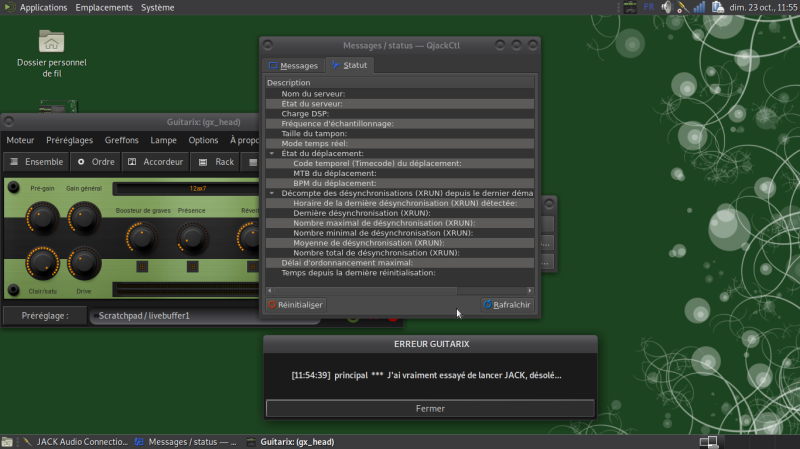Collapse the État du déplacement tree row
Screen dimensions: 800x449
pos(272,153)
